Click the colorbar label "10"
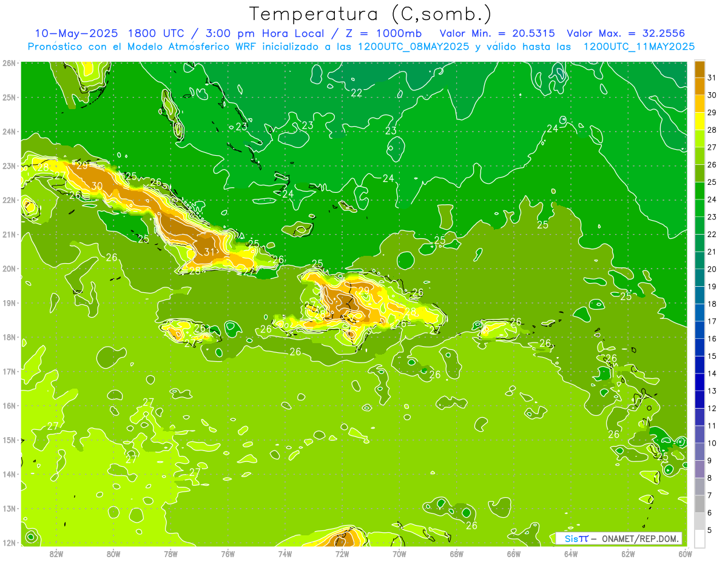The image size is (728, 562). [712, 443]
